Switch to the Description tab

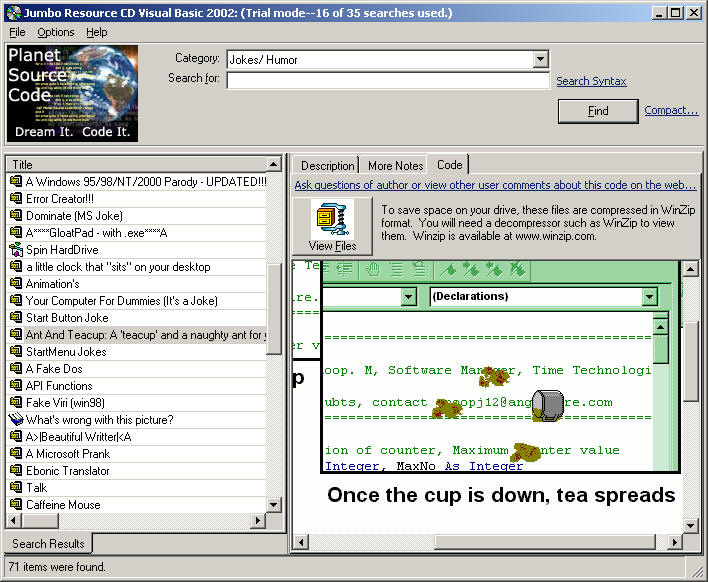click(327, 166)
